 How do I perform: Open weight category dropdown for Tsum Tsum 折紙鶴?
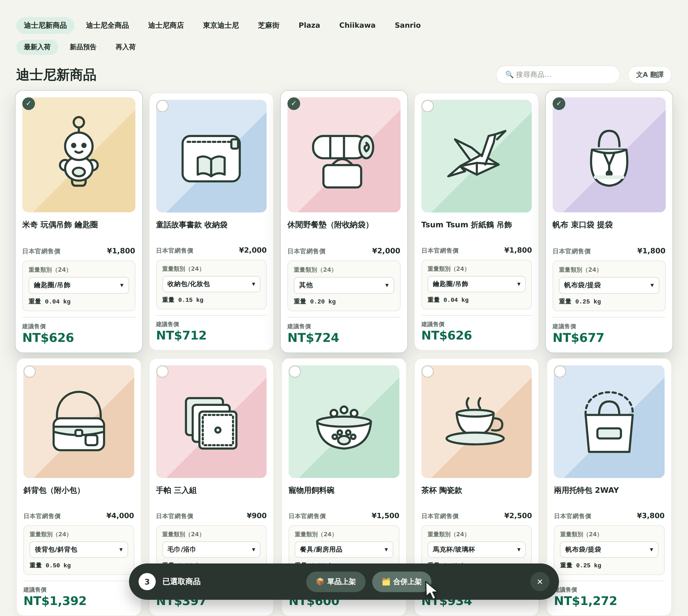pyautogui.click(x=476, y=284)
